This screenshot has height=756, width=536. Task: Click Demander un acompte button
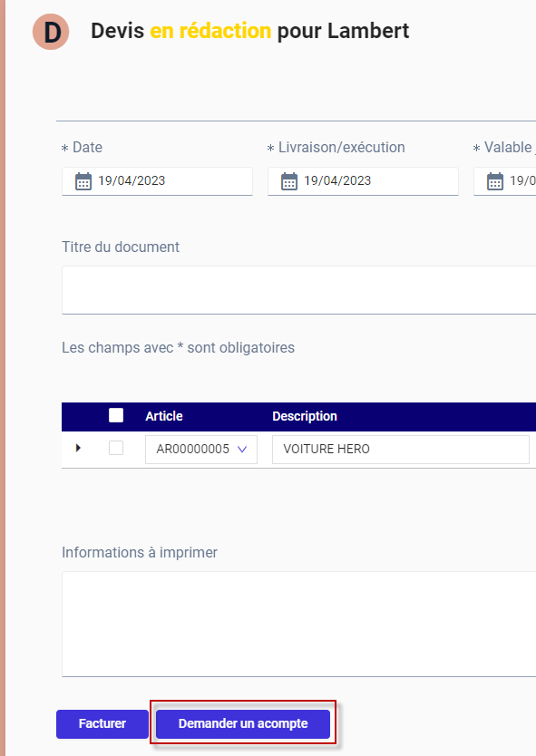[243, 723]
